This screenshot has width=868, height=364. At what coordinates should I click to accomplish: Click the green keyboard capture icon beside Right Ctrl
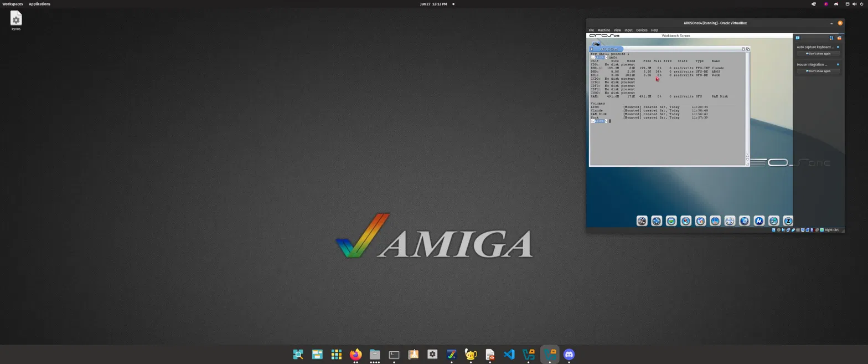[821, 230]
